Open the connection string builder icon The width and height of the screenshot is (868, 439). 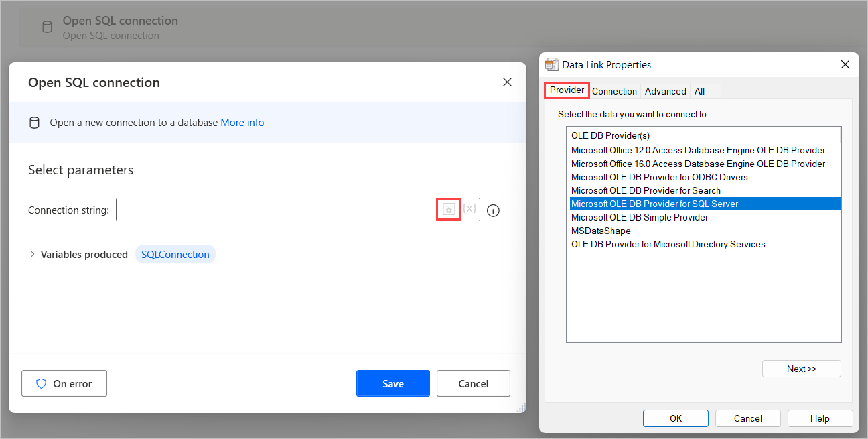(449, 209)
